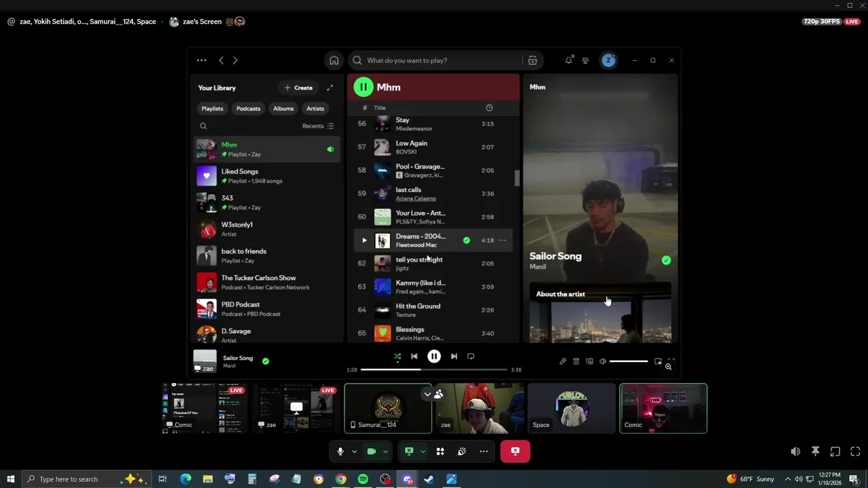Screen dimensions: 868x488
Task: Seek using song progress bar
Action: tap(434, 369)
